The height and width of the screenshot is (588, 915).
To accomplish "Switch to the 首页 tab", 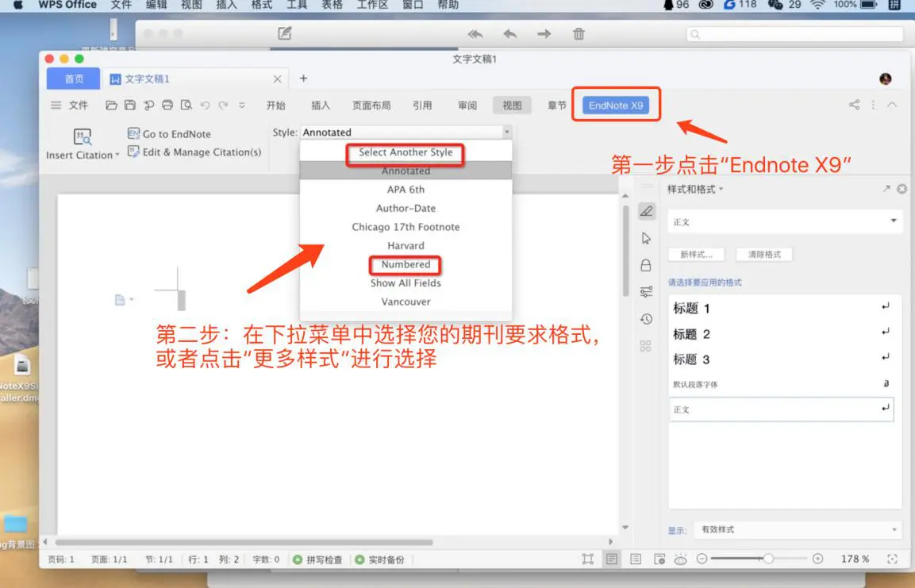I will pos(74,79).
